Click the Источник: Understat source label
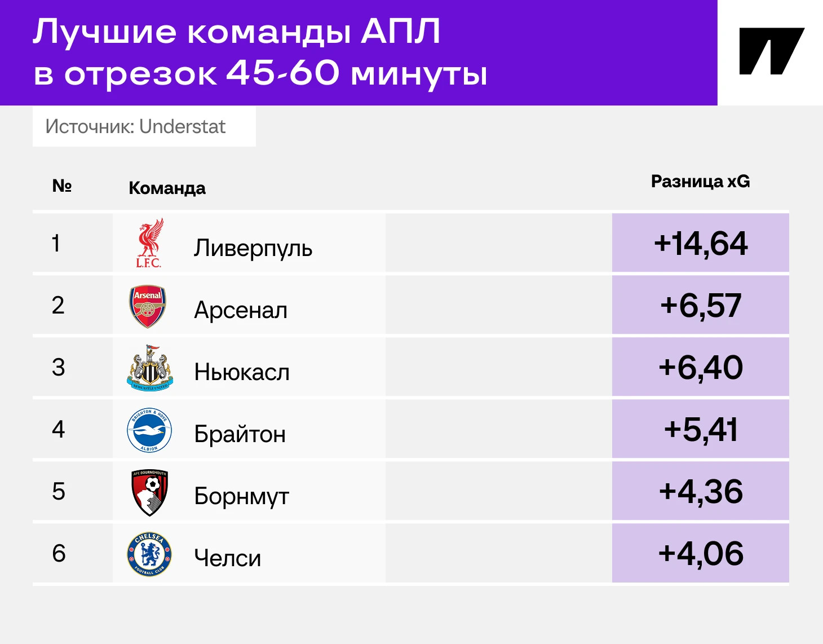This screenshot has width=823, height=644. click(135, 127)
